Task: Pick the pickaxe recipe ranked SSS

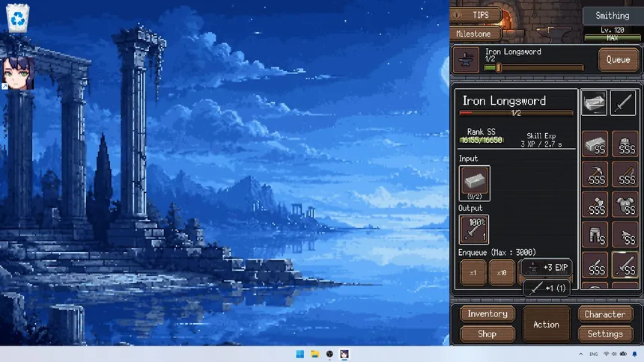Action: [x=595, y=174]
